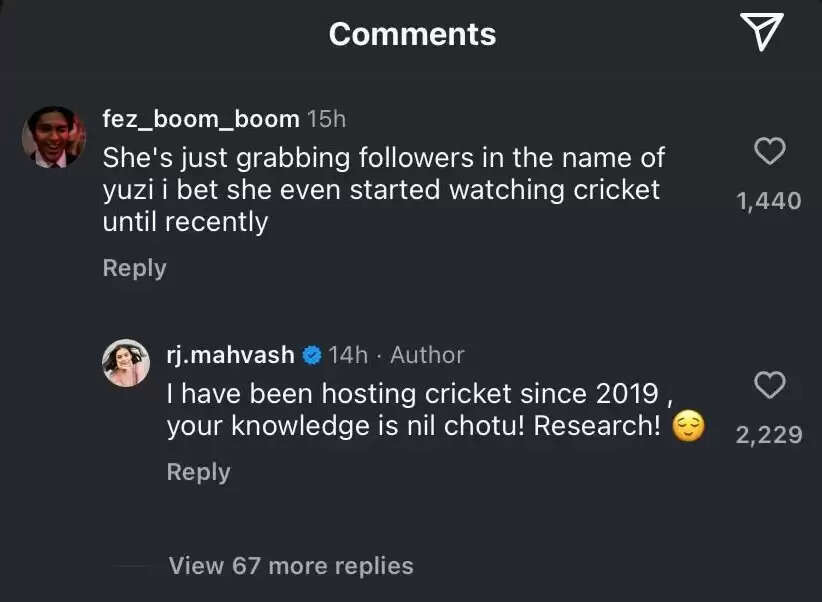The width and height of the screenshot is (822, 602).
Task: Reply to rj.mahvash's comment
Action: click(197, 471)
